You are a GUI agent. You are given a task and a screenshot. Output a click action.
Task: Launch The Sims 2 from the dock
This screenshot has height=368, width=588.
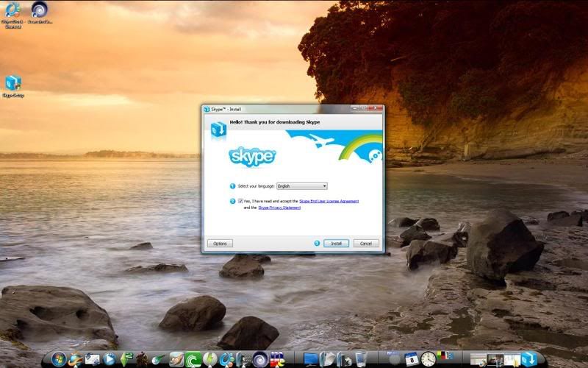click(126, 359)
